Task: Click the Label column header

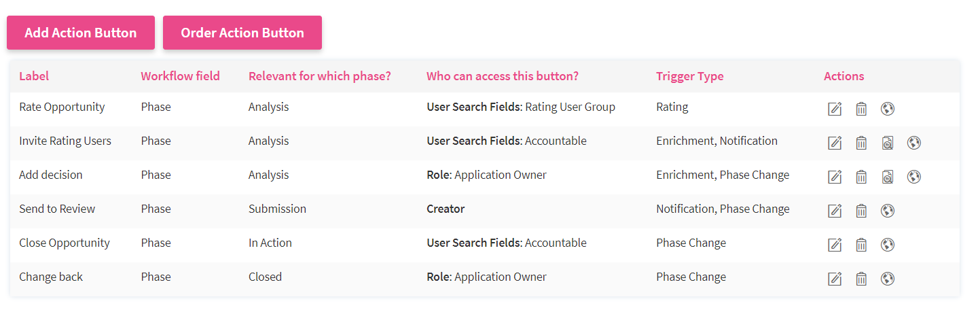Action: tap(34, 76)
